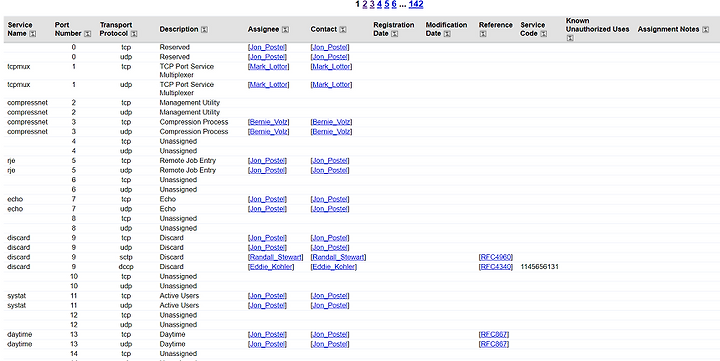Go to page 5 of results

pyautogui.click(x=387, y=4)
